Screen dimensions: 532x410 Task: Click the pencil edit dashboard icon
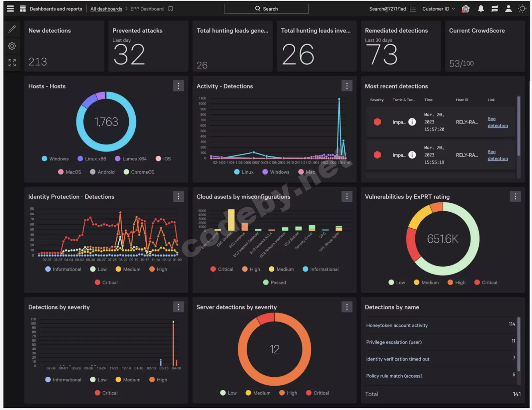[x=12, y=29]
